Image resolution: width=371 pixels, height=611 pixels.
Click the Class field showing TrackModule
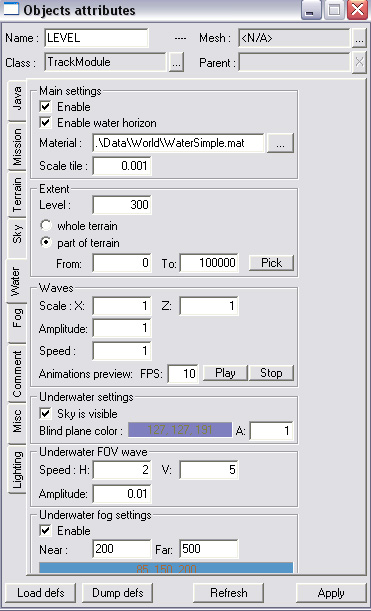(105, 62)
